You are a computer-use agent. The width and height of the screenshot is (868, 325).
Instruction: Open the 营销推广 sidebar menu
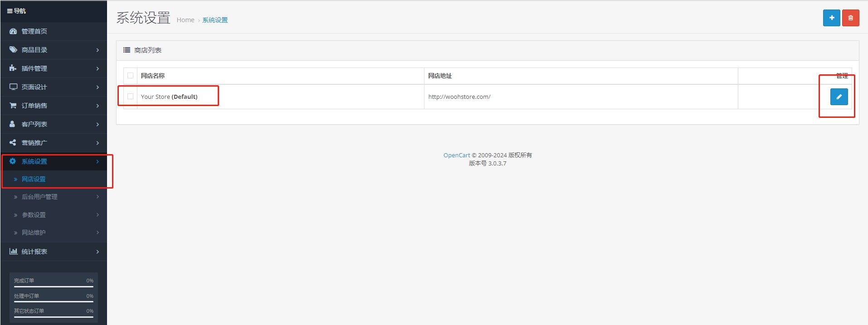(x=34, y=143)
